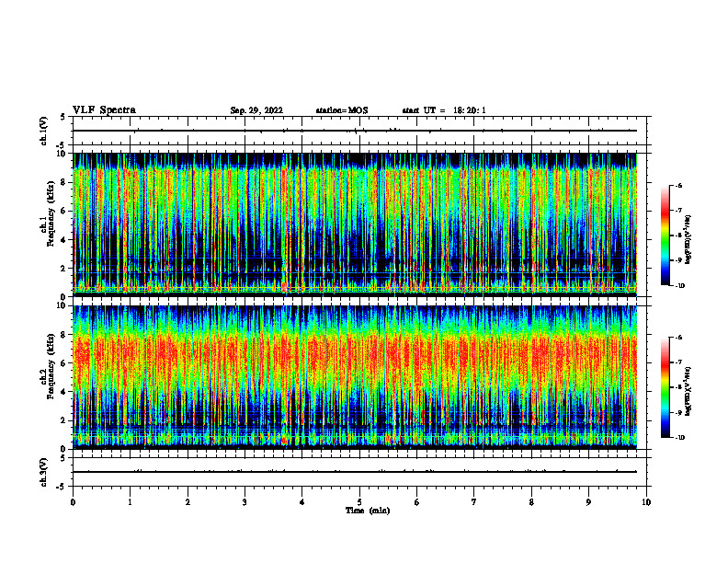Click the log(PSD) label beside ch.1 colorbar
The image size is (728, 563).
point(688,240)
